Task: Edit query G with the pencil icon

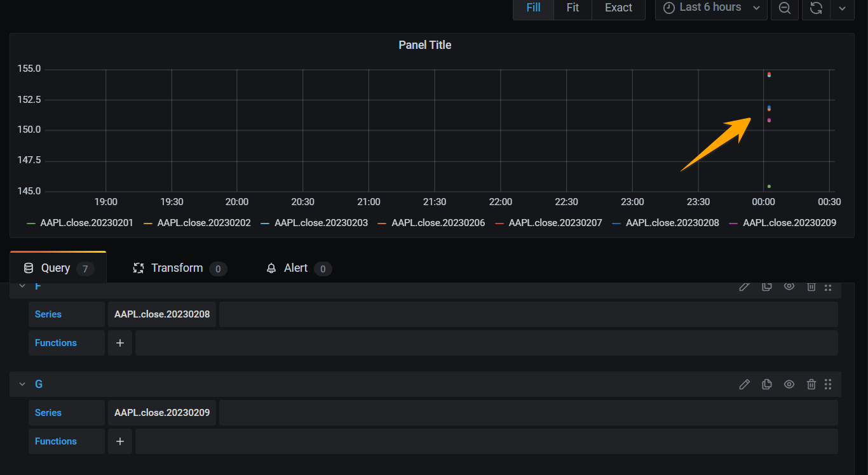Action: pos(745,384)
